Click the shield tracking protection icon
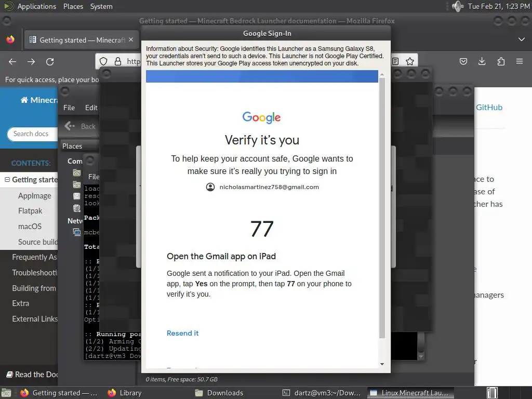This screenshot has height=399, width=532. click(103, 61)
